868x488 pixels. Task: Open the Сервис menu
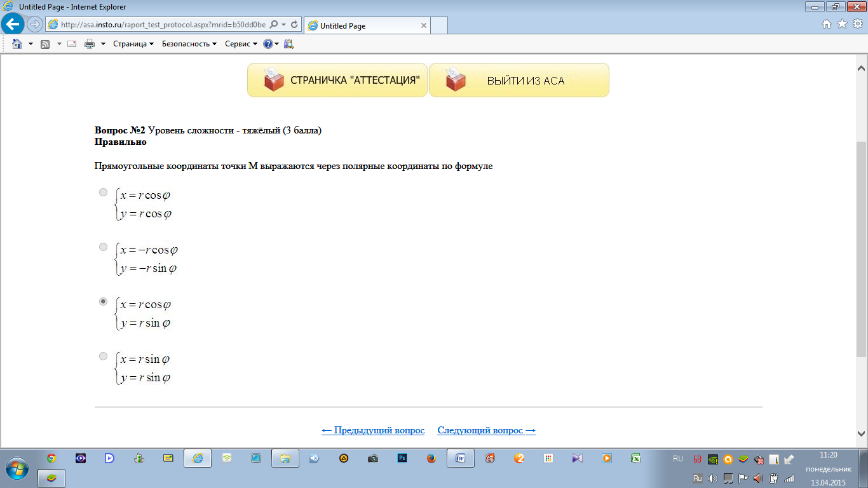click(241, 44)
